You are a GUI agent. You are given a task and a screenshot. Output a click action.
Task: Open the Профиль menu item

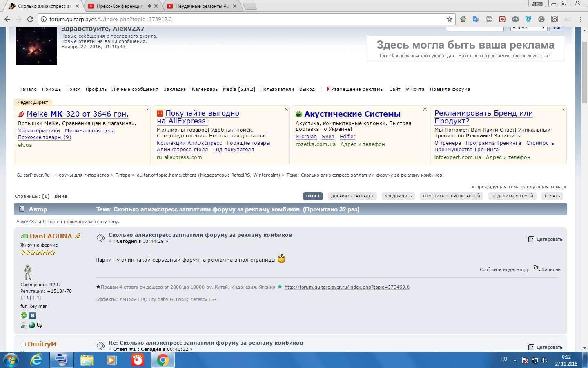pos(96,89)
